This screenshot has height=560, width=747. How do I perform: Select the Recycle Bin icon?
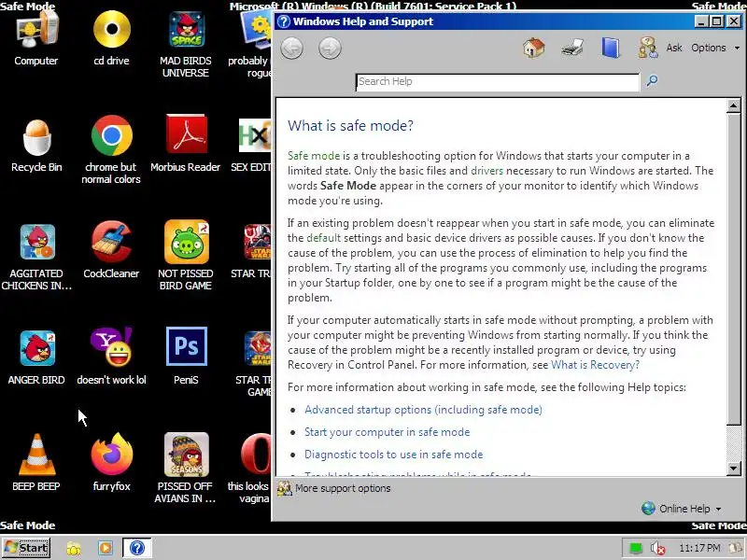click(36, 146)
